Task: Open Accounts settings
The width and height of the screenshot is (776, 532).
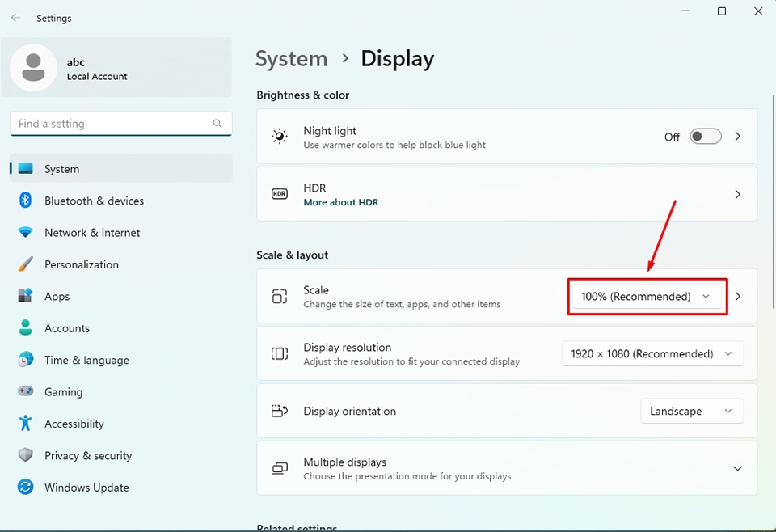Action: click(67, 328)
